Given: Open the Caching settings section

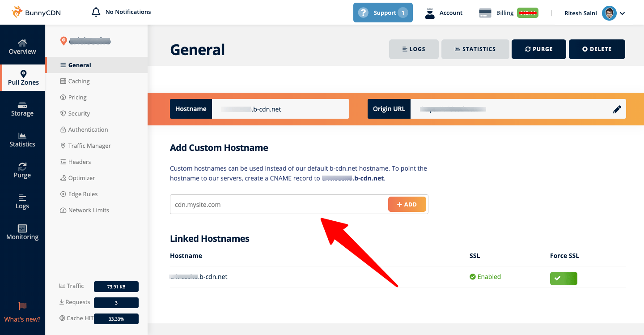Looking at the screenshot, I should pyautogui.click(x=79, y=81).
